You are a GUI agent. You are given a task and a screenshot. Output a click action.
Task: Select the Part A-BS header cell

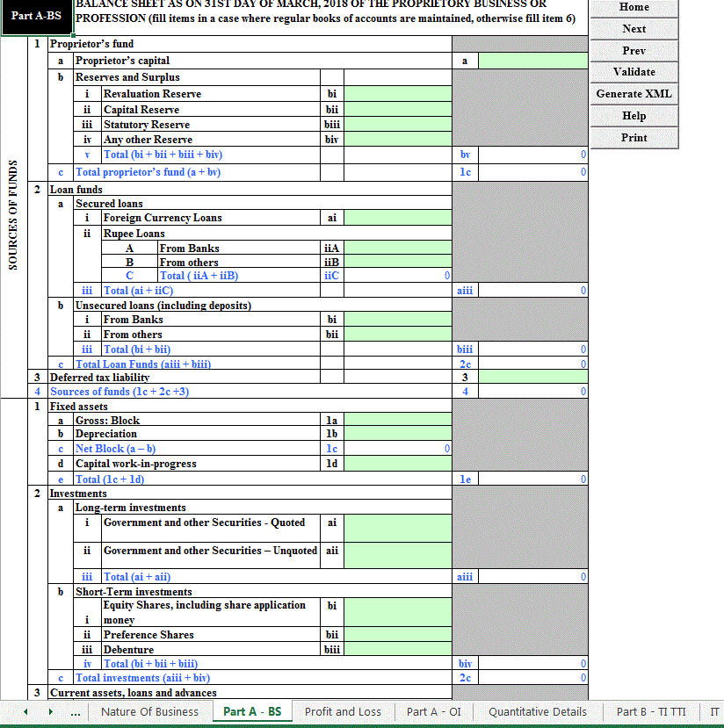pos(37,17)
